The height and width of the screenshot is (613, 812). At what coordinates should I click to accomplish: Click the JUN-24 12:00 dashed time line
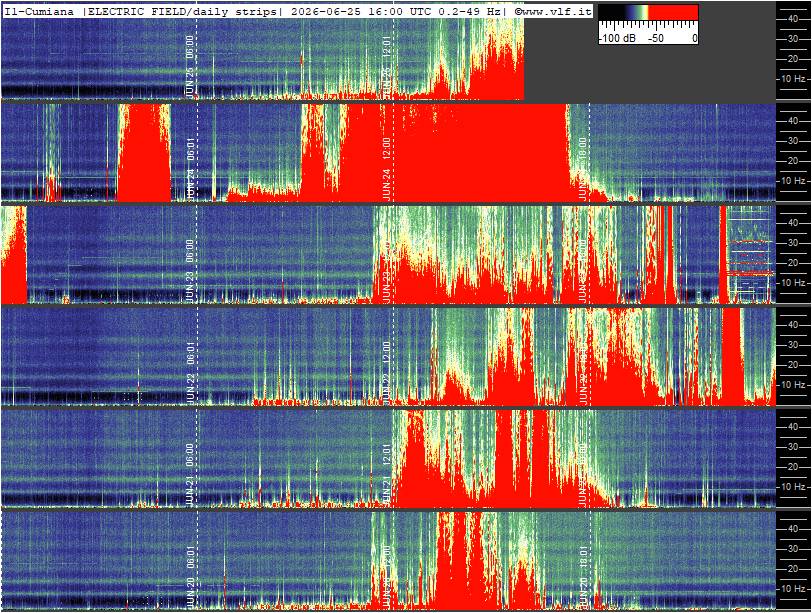click(x=393, y=153)
